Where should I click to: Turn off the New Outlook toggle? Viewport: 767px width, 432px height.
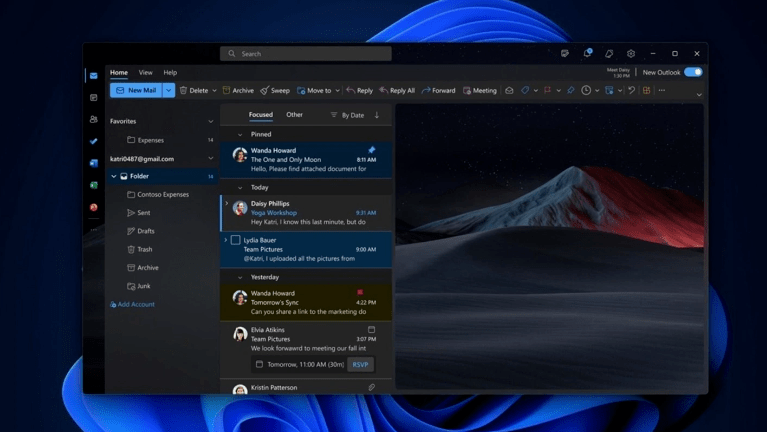tap(693, 72)
